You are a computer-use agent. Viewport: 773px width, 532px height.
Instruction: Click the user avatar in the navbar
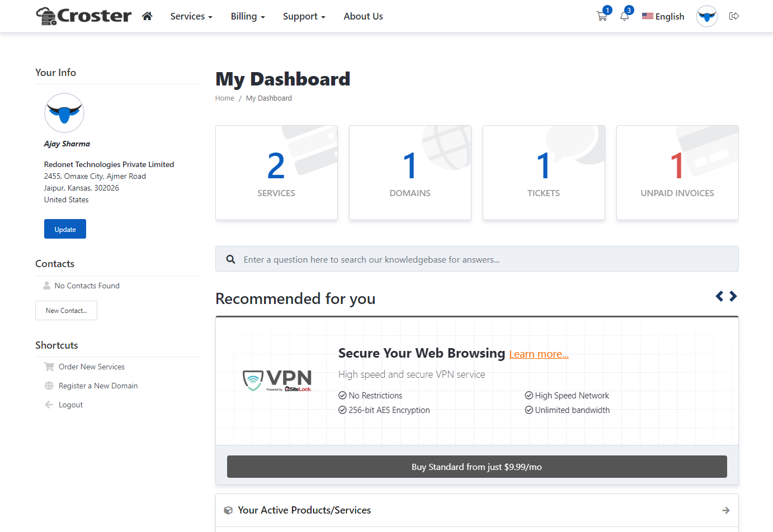(706, 16)
